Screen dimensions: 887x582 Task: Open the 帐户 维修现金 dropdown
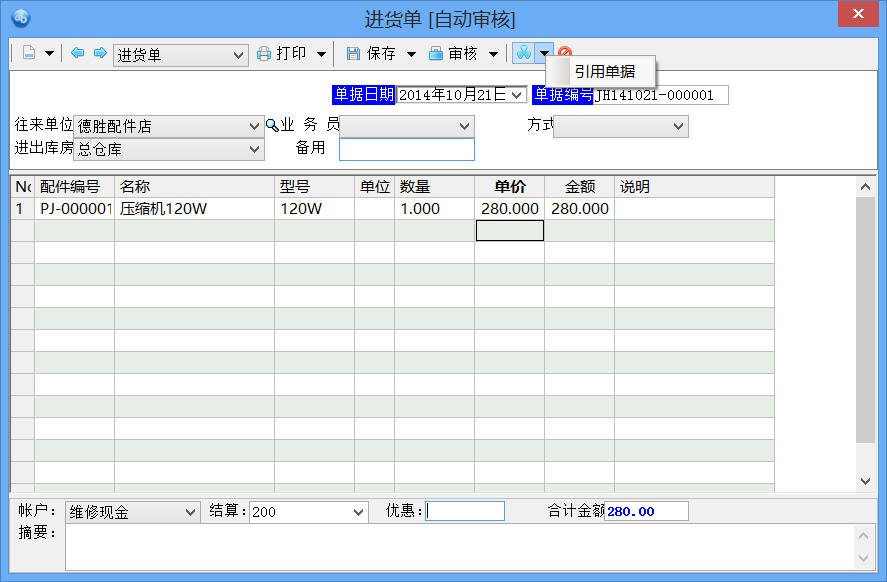[191, 512]
